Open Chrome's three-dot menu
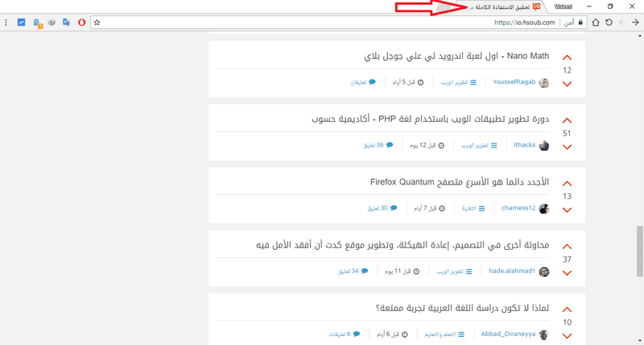This screenshot has width=644, height=345. point(6,23)
